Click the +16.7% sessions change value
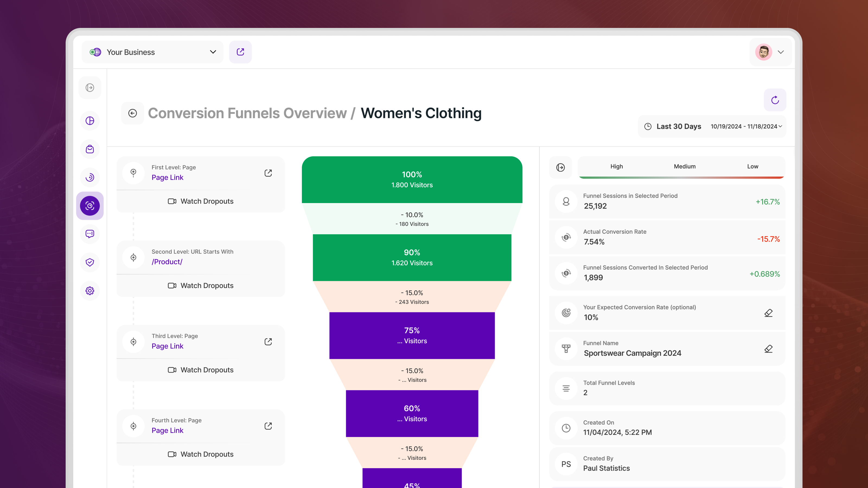The height and width of the screenshot is (488, 868). [768, 202]
